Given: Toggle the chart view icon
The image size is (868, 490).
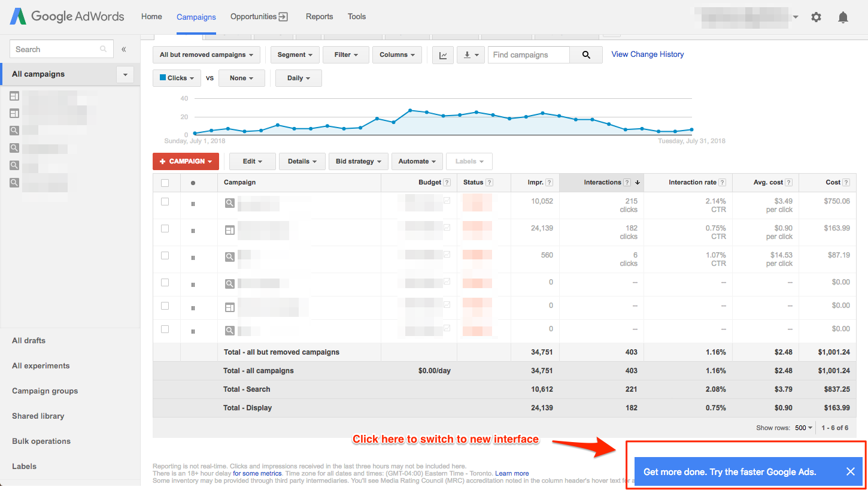Looking at the screenshot, I should pos(443,55).
